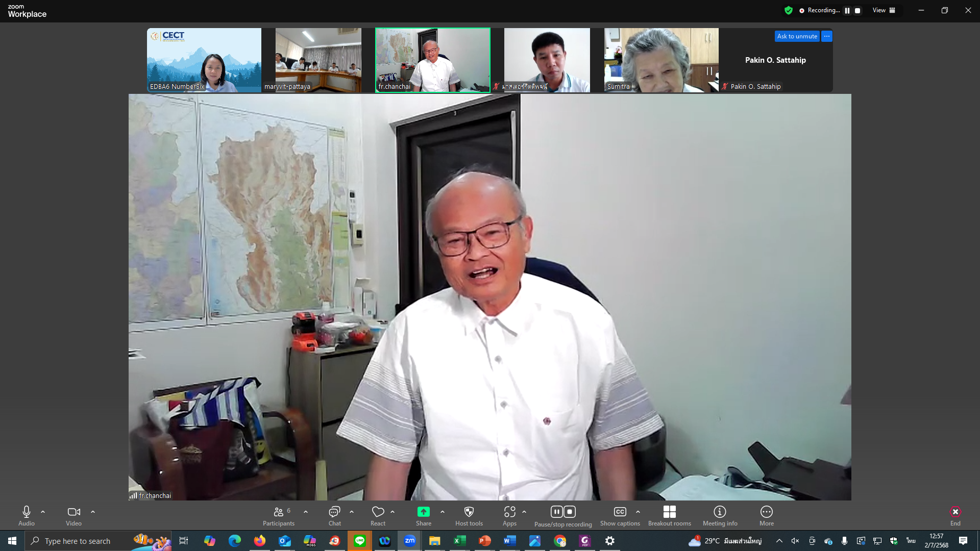
Task: Toggle microphone with Audio button
Action: click(27, 512)
